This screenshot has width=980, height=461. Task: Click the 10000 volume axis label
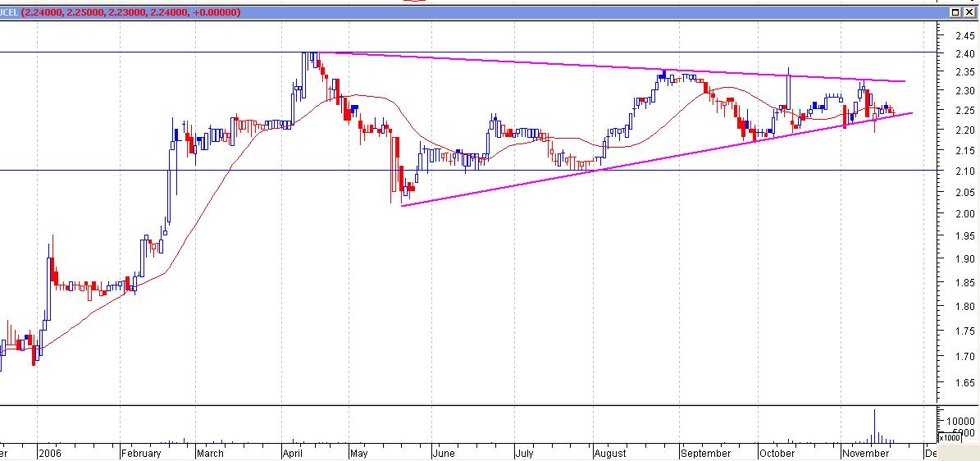(x=960, y=421)
